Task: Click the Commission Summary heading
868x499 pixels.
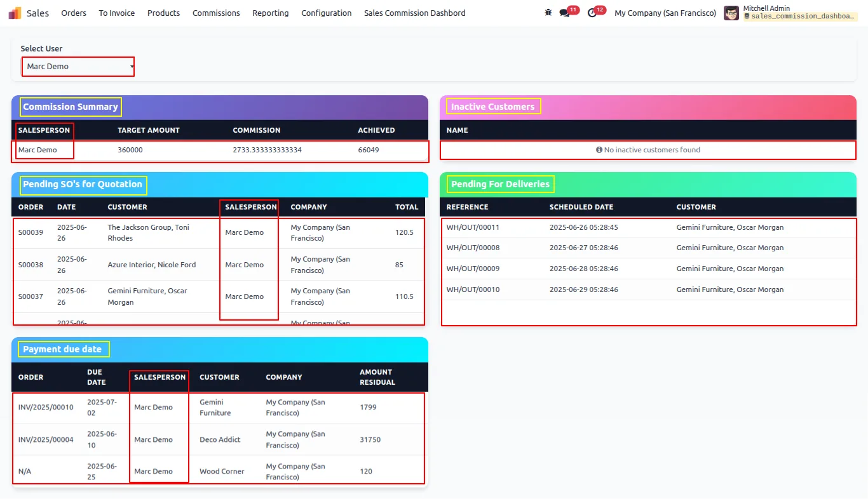Action: pyautogui.click(x=71, y=107)
